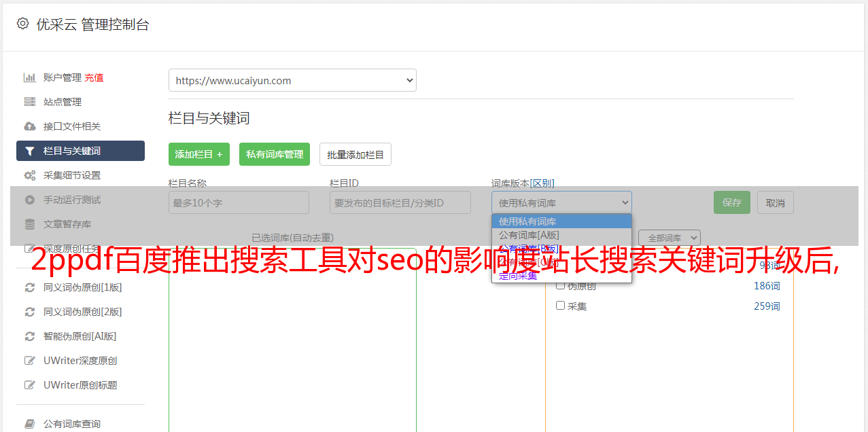The width and height of the screenshot is (868, 432).
Task: Open 公有词库查询 in the sidebar
Action: [x=72, y=424]
